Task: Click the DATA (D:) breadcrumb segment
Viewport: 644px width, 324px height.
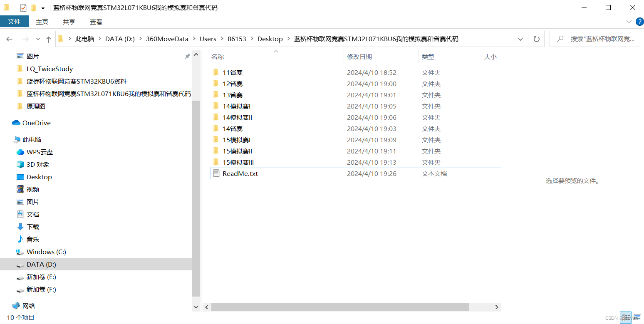Action: (120, 39)
